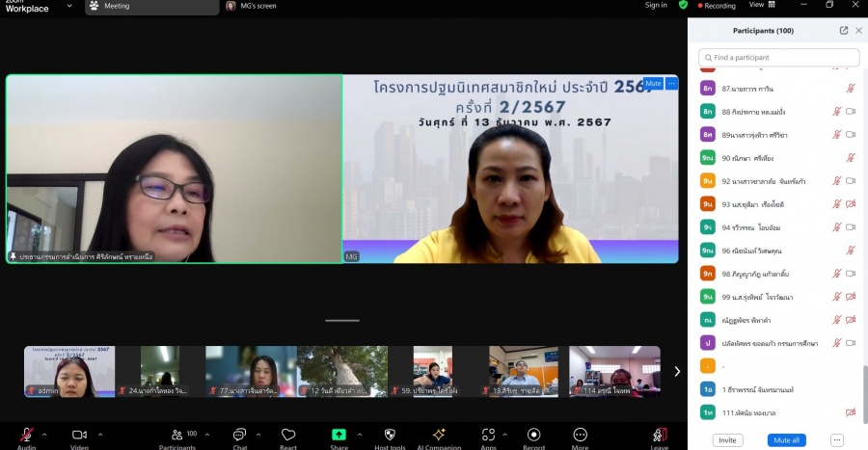This screenshot has height=450, width=868.
Task: Expand the Audio options caret
Action: 44,435
